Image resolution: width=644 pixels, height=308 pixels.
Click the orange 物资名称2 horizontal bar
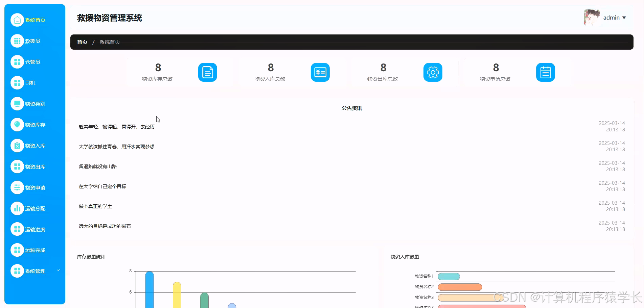click(x=460, y=287)
